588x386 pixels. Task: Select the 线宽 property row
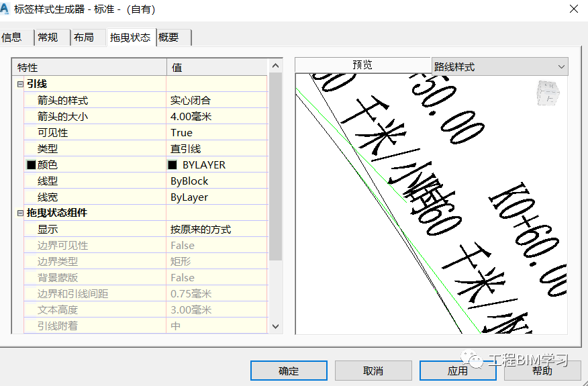146,197
